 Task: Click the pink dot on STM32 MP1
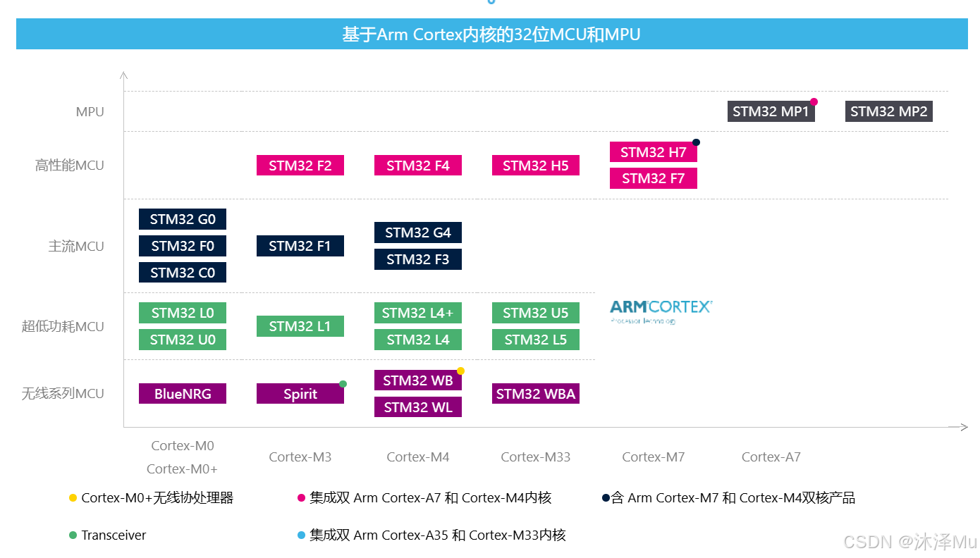(x=814, y=101)
